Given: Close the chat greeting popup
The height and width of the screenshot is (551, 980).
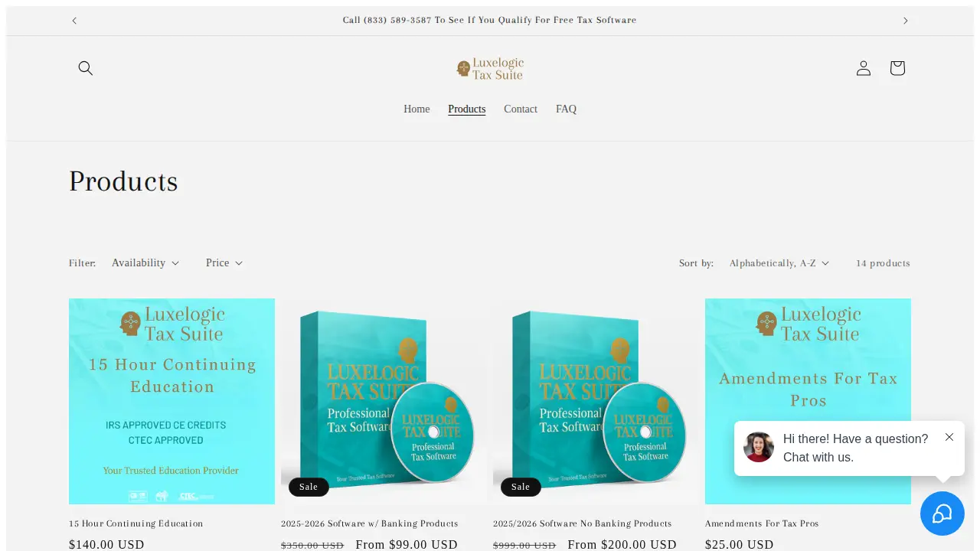Looking at the screenshot, I should pyautogui.click(x=949, y=437).
